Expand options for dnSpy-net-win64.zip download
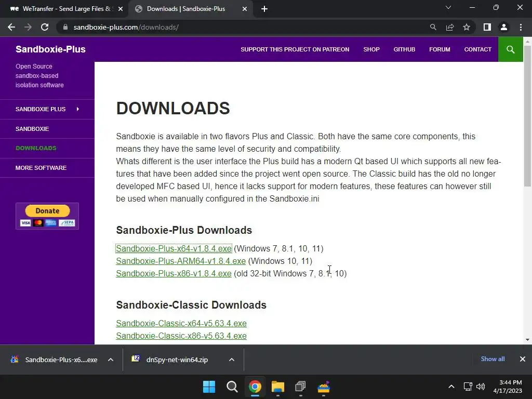The height and width of the screenshot is (399, 532). click(232, 360)
